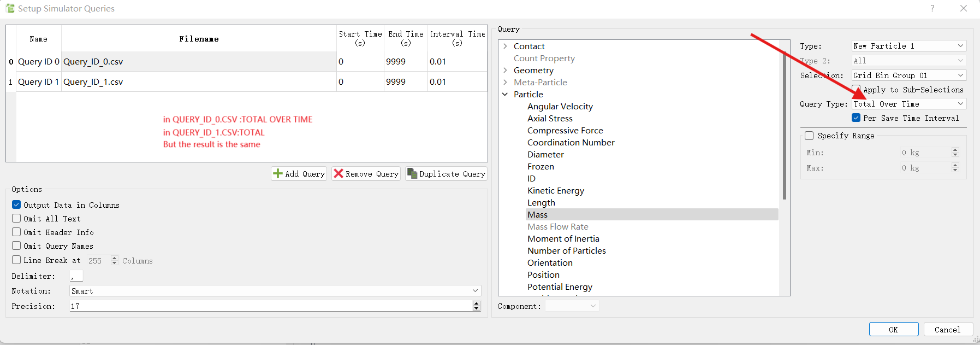Select Position in query tree
The image size is (980, 345).
click(x=543, y=274)
